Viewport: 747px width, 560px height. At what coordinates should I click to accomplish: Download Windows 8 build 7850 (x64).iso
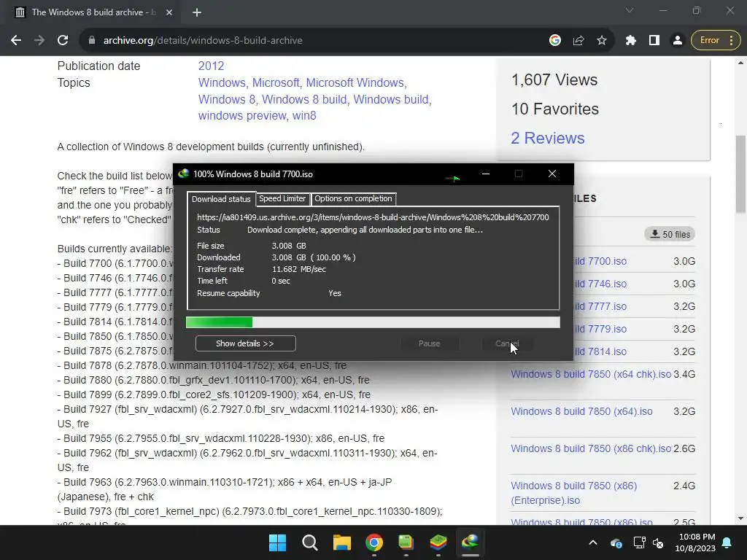point(581,411)
